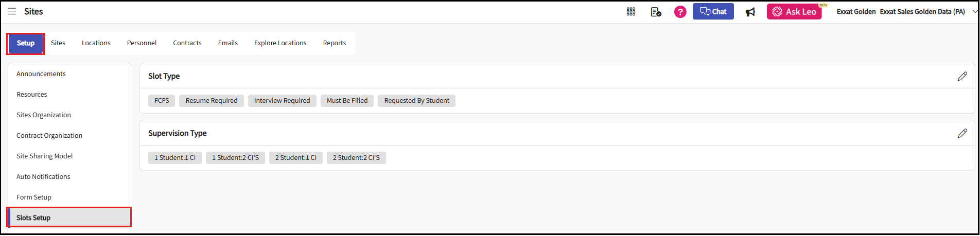The width and height of the screenshot is (980, 236).
Task: Click the checklist document icon
Action: [x=656, y=11]
